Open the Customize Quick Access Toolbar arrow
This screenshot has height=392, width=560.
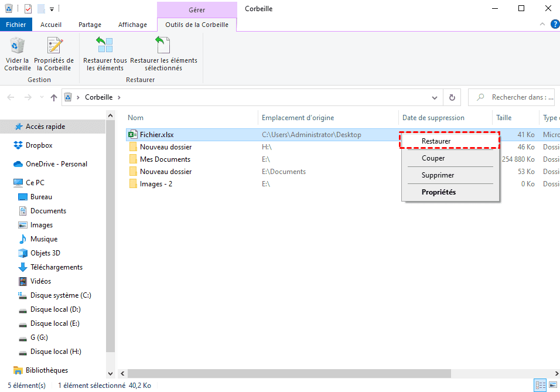click(52, 9)
